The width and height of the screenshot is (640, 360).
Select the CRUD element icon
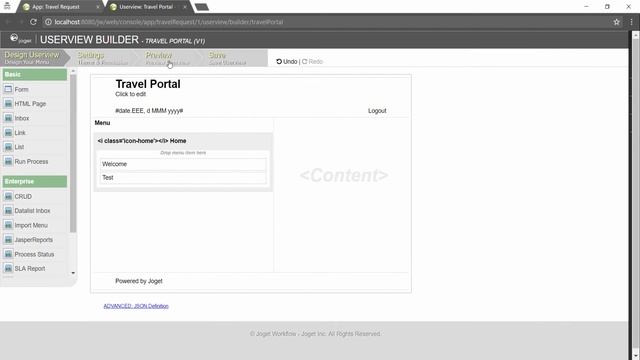tap(8, 196)
